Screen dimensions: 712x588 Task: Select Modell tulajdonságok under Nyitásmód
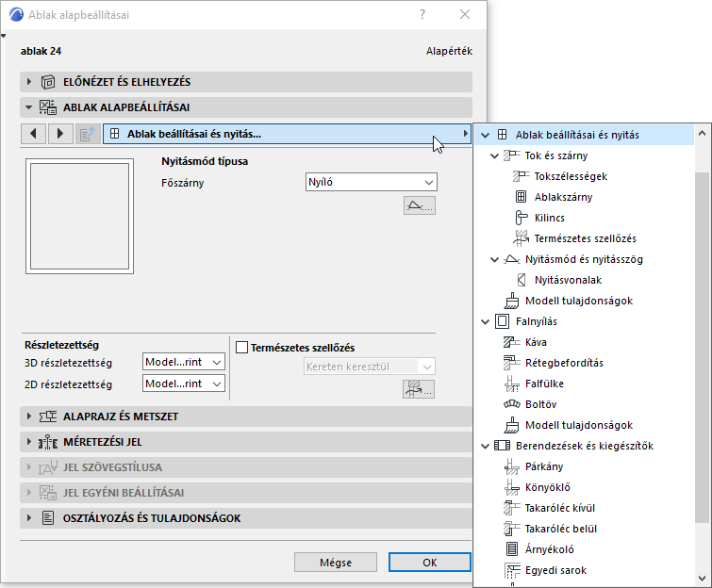pyautogui.click(x=579, y=301)
